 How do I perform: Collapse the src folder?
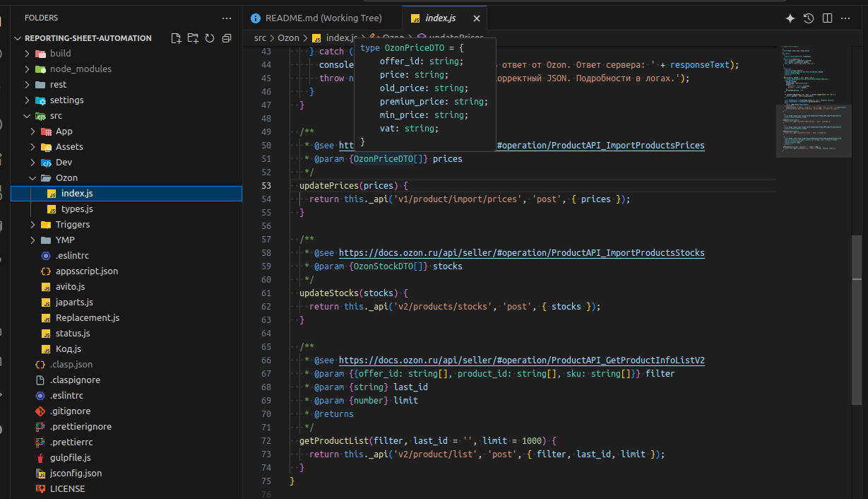point(28,116)
